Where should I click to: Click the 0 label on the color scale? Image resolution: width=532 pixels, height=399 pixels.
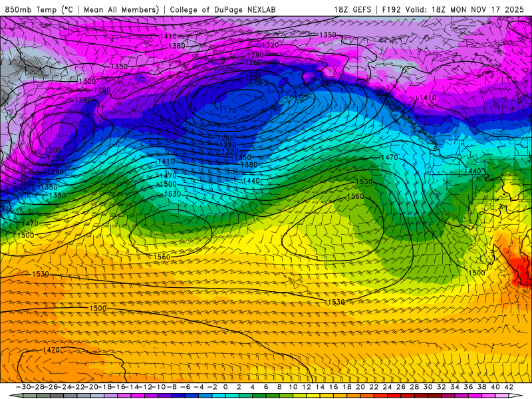point(225,387)
